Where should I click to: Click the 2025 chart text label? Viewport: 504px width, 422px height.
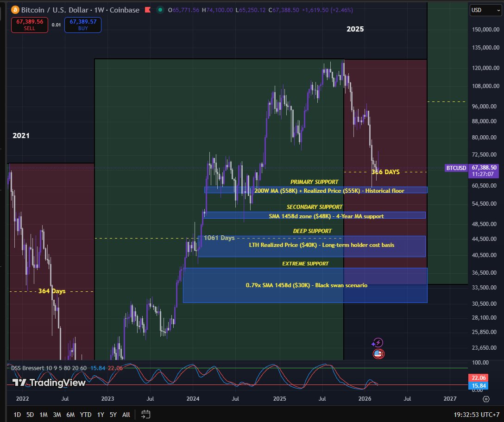point(355,29)
